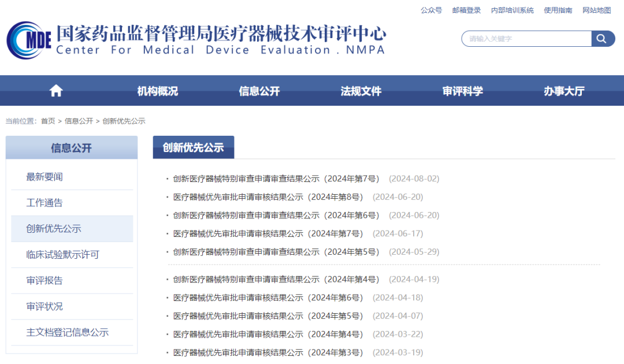Switch to the 创新优先公示 tab
624x364 pixels.
[193, 147]
